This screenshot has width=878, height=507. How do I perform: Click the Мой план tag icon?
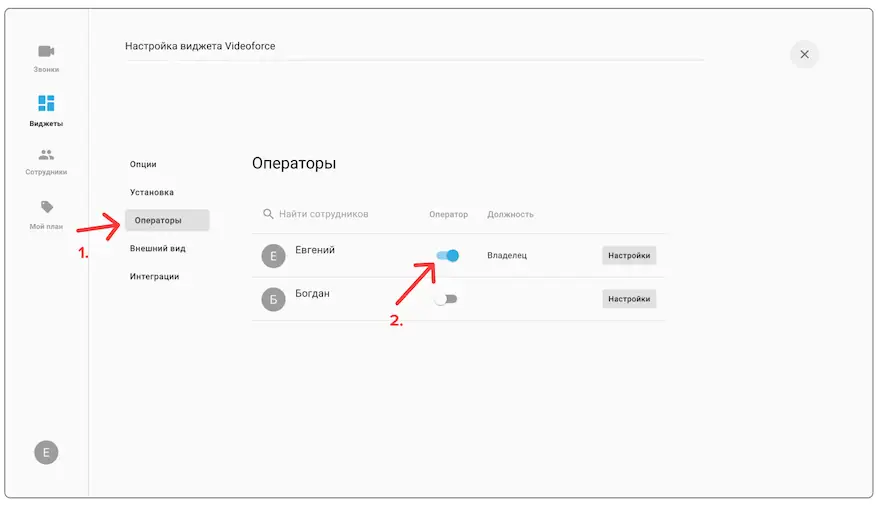[46, 207]
